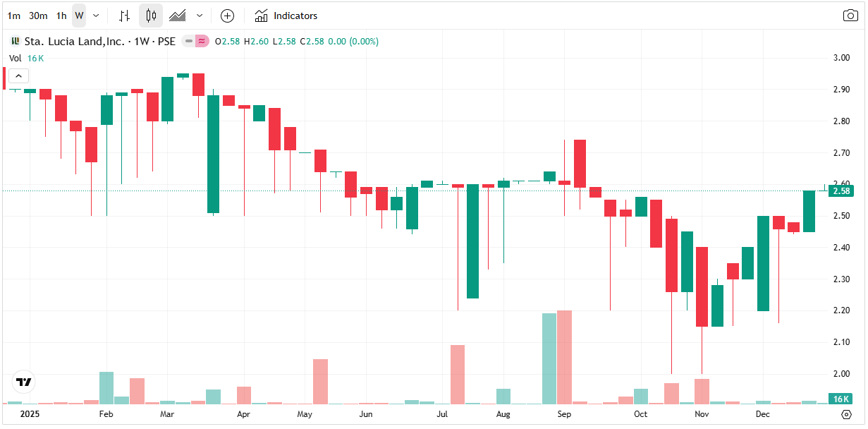Open the chart style dropdown chevron
Image resolution: width=868 pixels, height=429 pixels.
point(200,16)
